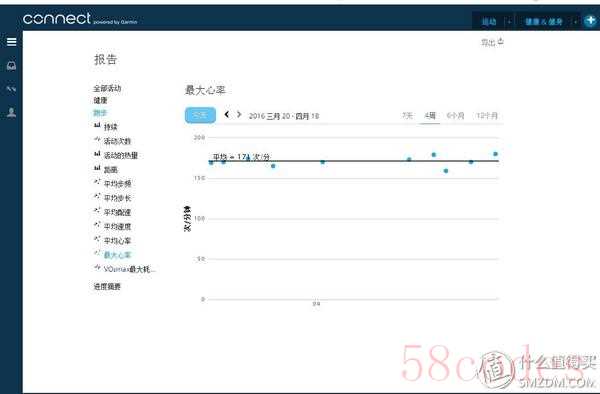Go to previous date range arrow

227,114
